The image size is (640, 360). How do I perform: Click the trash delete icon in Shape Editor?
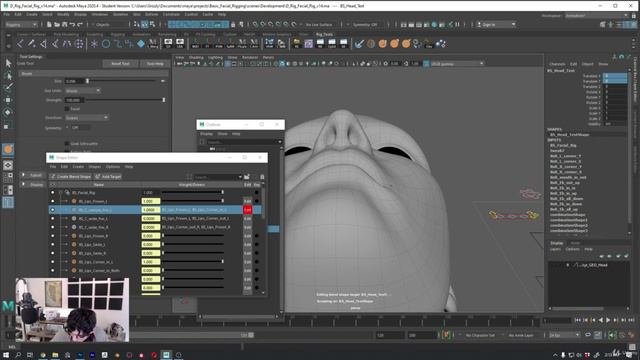point(262,177)
